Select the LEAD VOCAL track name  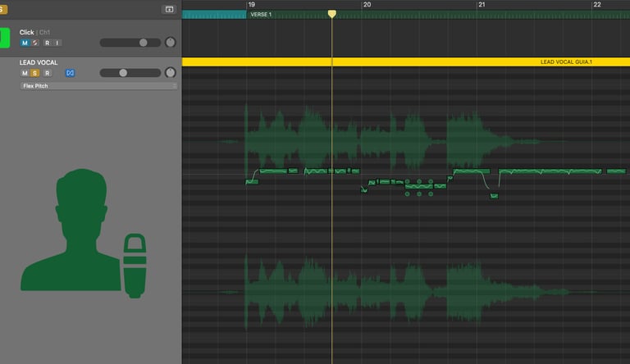[x=39, y=62]
